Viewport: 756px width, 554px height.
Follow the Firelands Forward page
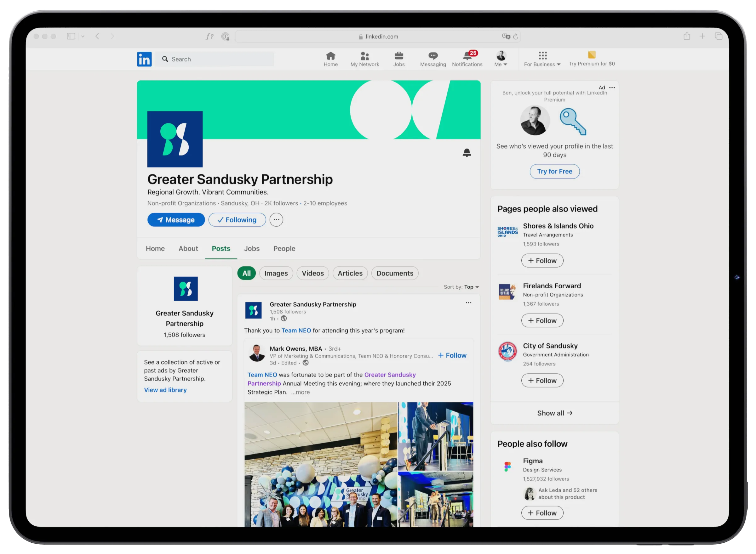pyautogui.click(x=542, y=320)
